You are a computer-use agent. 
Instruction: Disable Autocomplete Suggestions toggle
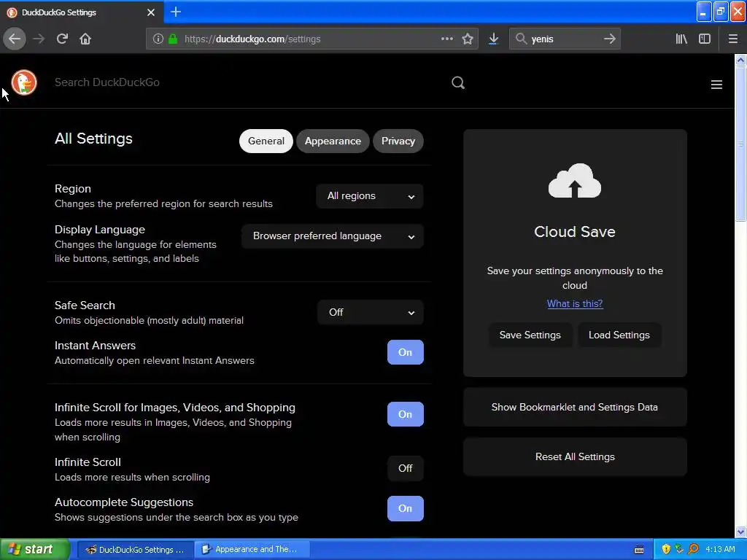405,508
